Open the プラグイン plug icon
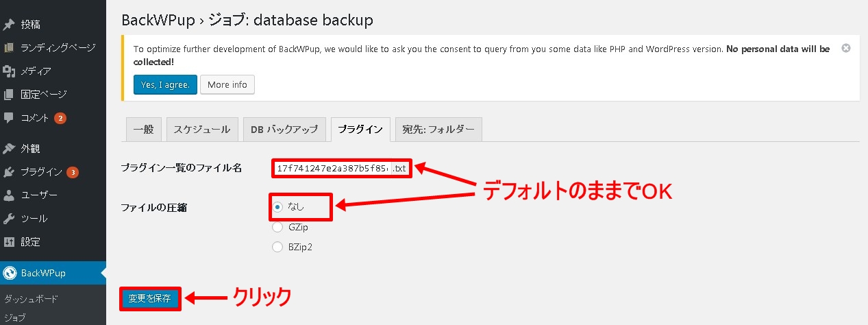 coord(9,172)
